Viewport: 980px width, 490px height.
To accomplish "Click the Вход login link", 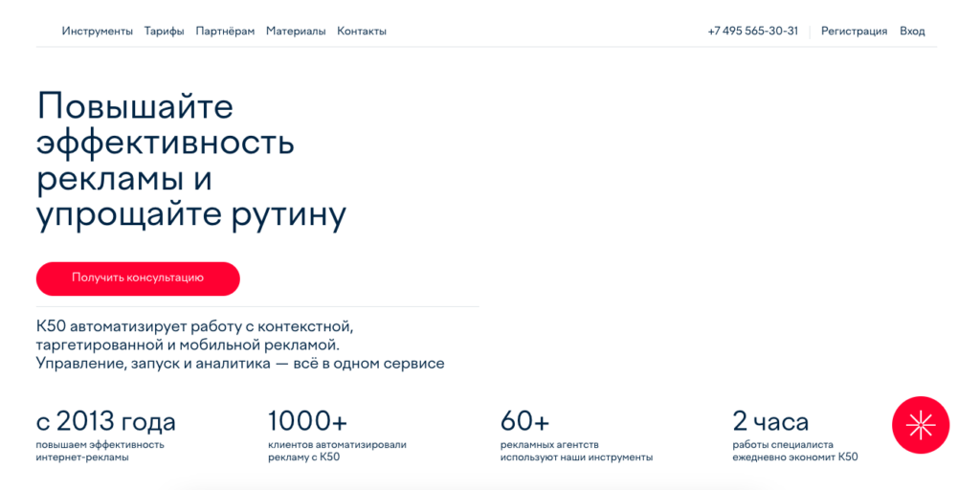I will click(x=912, y=32).
